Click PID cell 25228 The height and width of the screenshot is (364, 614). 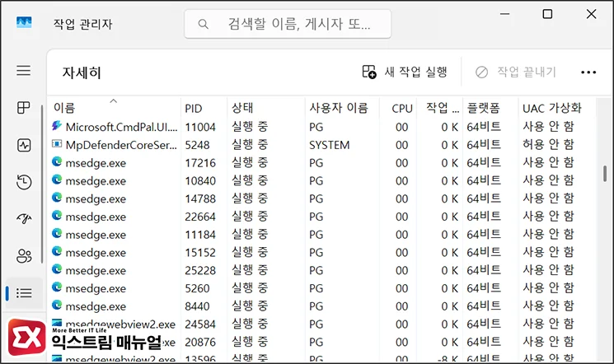[200, 270]
